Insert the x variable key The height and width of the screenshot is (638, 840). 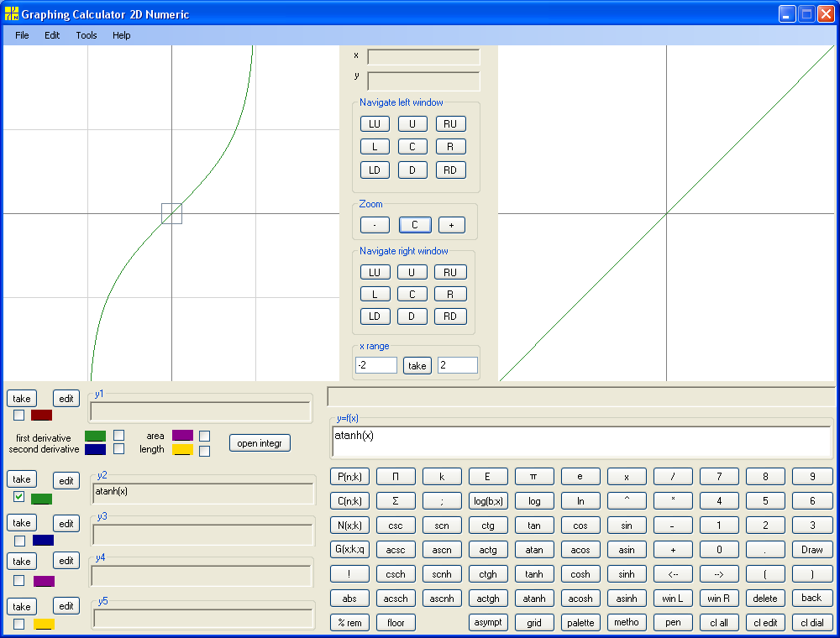tap(627, 476)
